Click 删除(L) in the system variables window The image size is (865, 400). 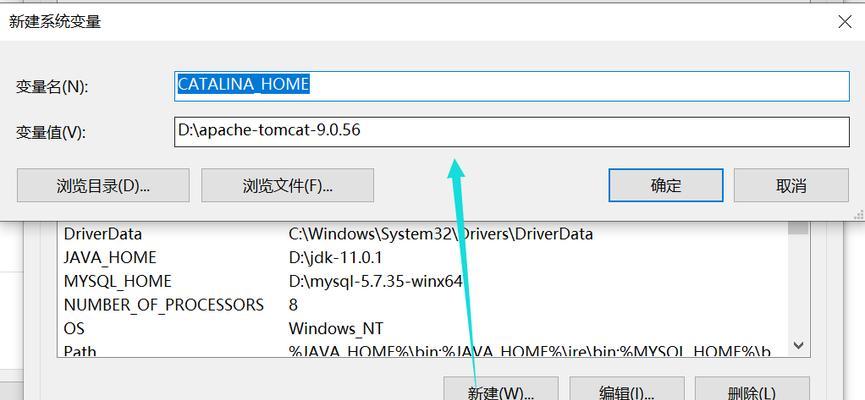[752, 389]
